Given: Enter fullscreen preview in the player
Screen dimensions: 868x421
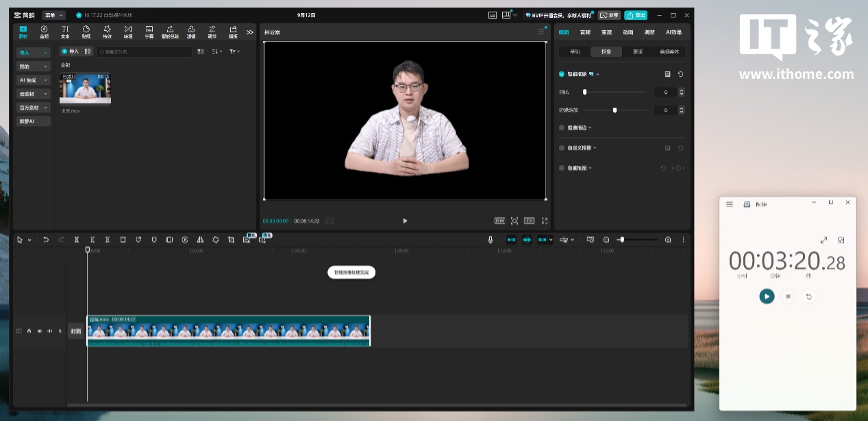Looking at the screenshot, I should [545, 221].
